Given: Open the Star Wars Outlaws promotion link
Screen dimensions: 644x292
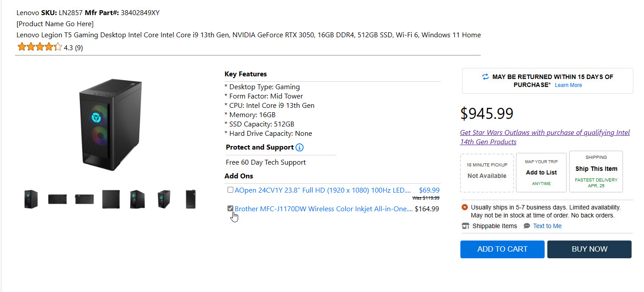Looking at the screenshot, I should point(545,137).
